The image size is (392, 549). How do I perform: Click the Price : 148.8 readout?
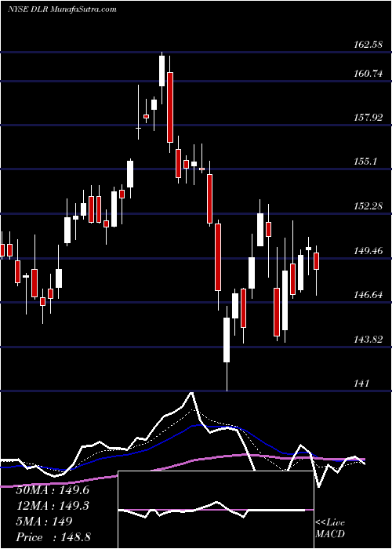click(53, 537)
